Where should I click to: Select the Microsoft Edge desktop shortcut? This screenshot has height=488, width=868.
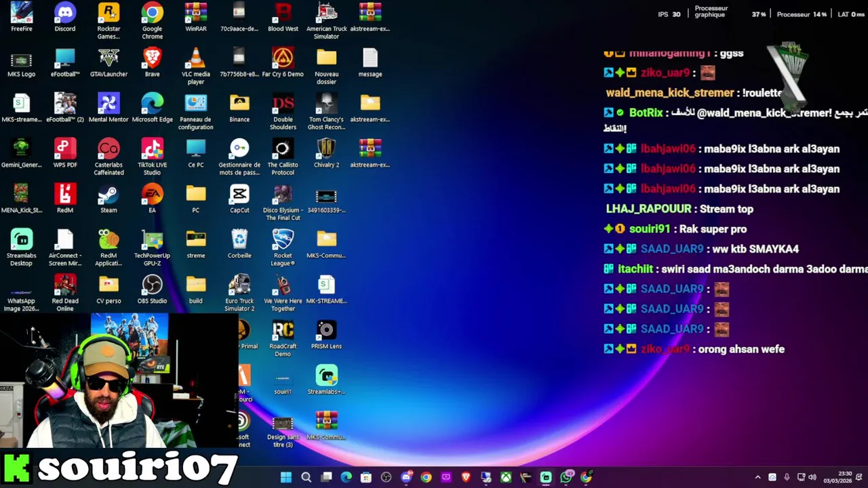click(x=152, y=108)
